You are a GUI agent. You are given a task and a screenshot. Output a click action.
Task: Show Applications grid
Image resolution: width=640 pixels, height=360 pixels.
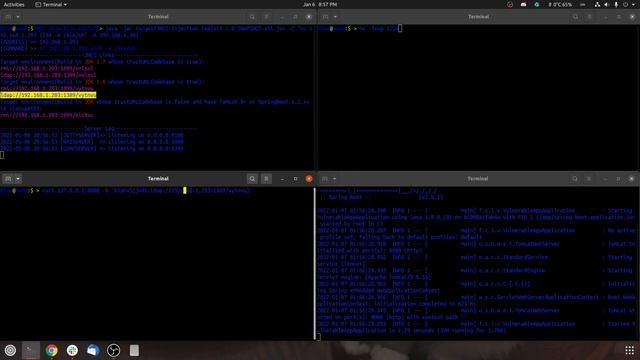coord(629,350)
